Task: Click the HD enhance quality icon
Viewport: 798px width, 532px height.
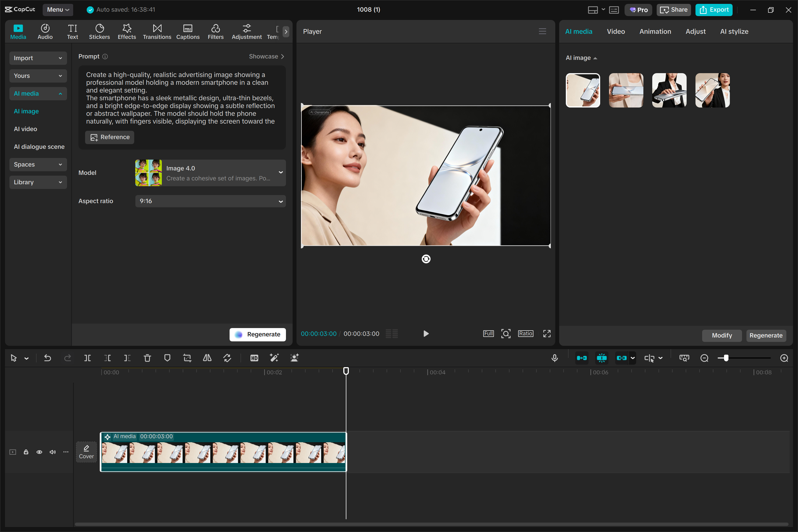Action: pos(254,358)
